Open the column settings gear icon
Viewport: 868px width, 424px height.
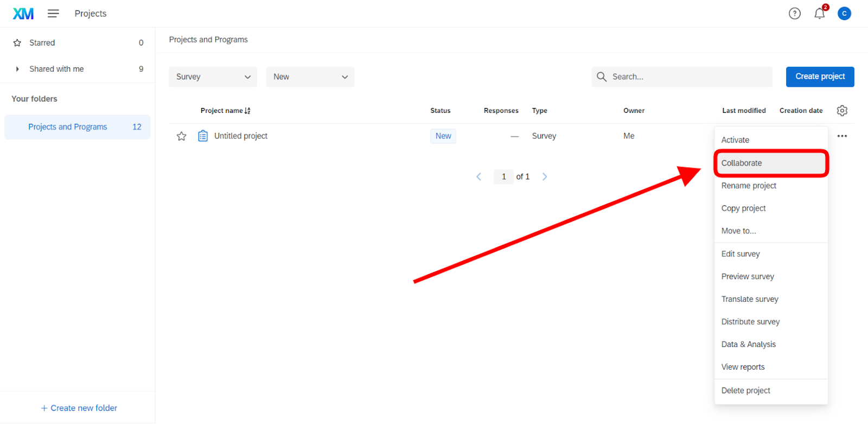(x=842, y=111)
